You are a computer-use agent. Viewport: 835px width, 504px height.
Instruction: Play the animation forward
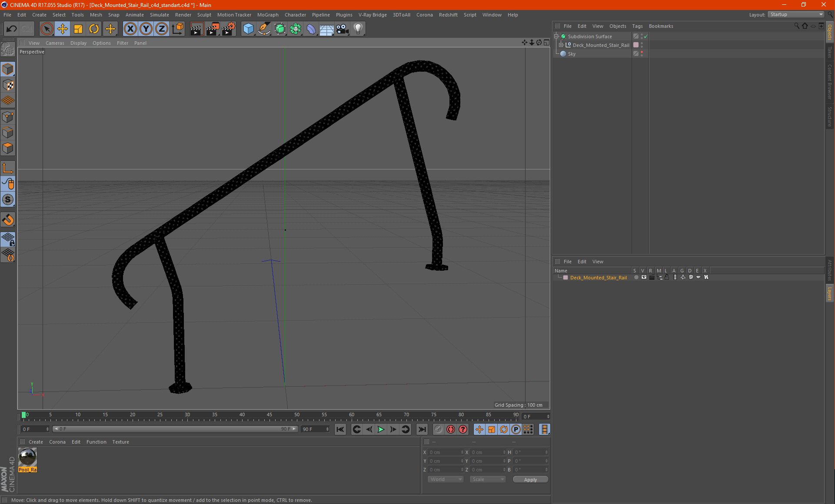click(x=381, y=429)
